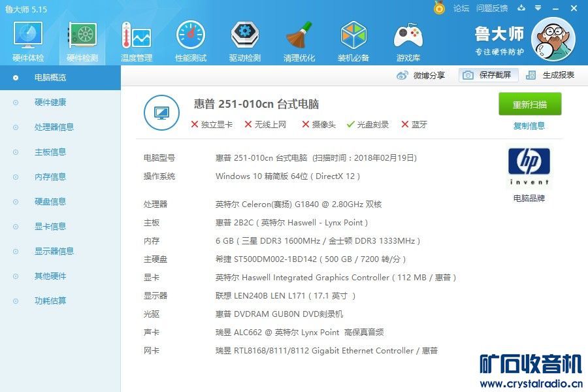588x392 pixels.
Task: Click RTL8168 Gigabit Ethernet Controller value
Action: point(327,351)
